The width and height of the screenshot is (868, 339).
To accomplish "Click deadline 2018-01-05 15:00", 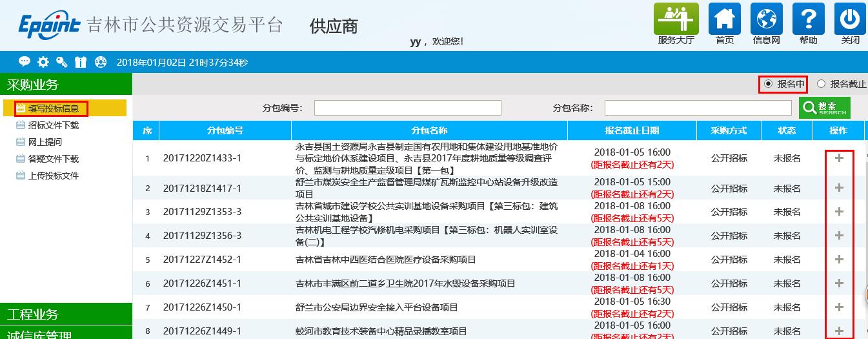I will (x=632, y=182).
